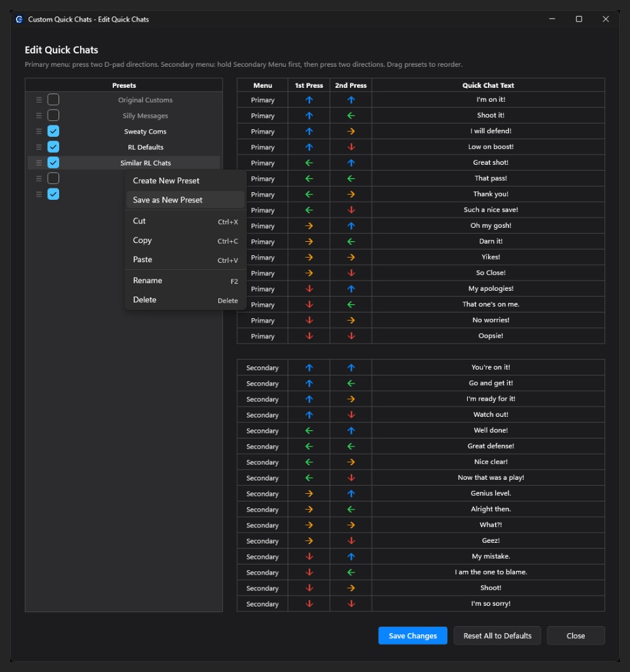Click the 2nd Press down arrow for "Low on boost!"
The width and height of the screenshot is (630, 672).
(x=351, y=147)
